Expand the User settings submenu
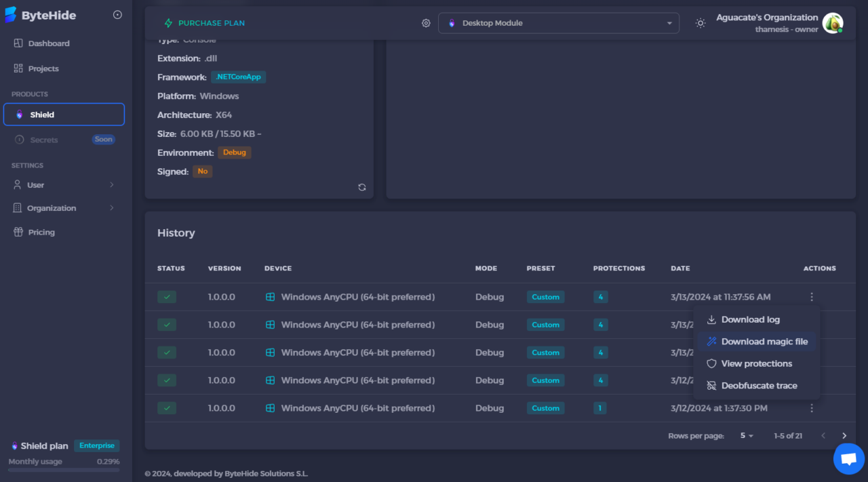The image size is (868, 482). click(x=64, y=185)
